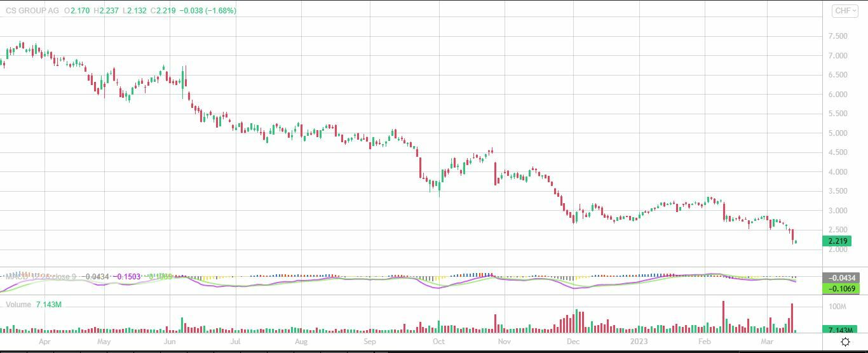Click the current price label 2.219

click(x=836, y=241)
